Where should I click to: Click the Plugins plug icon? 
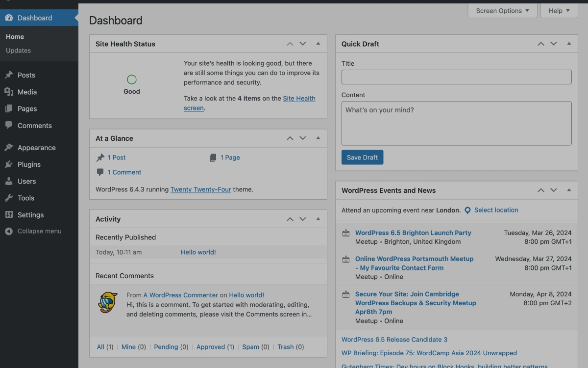point(8,164)
